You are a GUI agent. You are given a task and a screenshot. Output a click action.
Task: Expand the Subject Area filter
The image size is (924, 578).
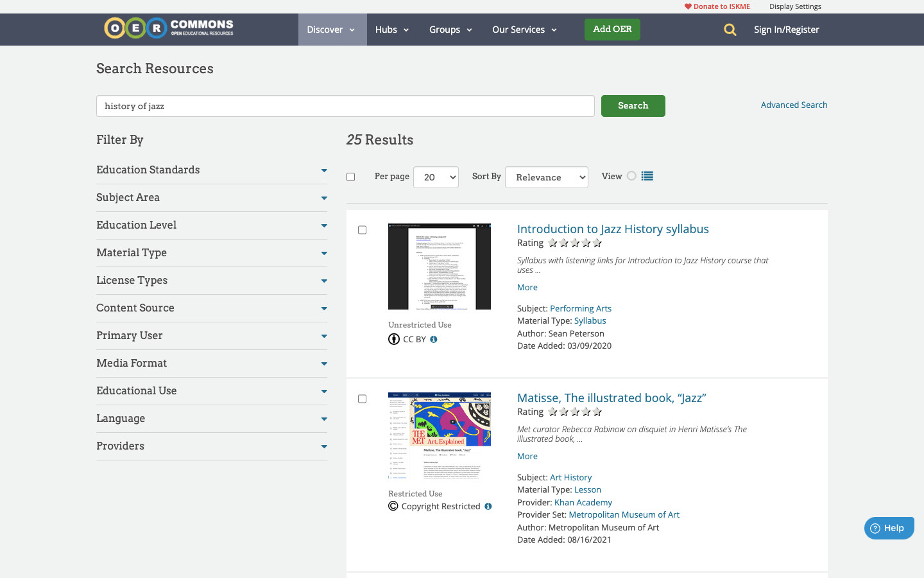pyautogui.click(x=211, y=198)
